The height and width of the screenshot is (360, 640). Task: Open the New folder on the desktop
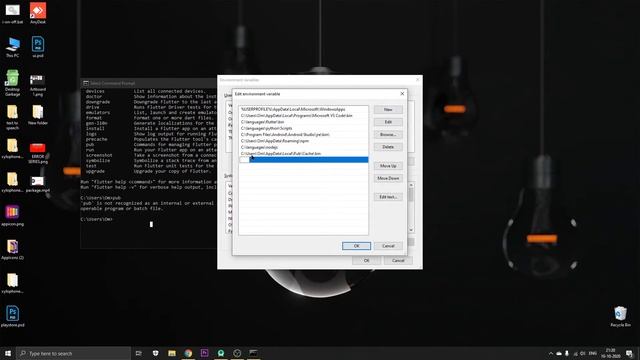tap(38, 115)
